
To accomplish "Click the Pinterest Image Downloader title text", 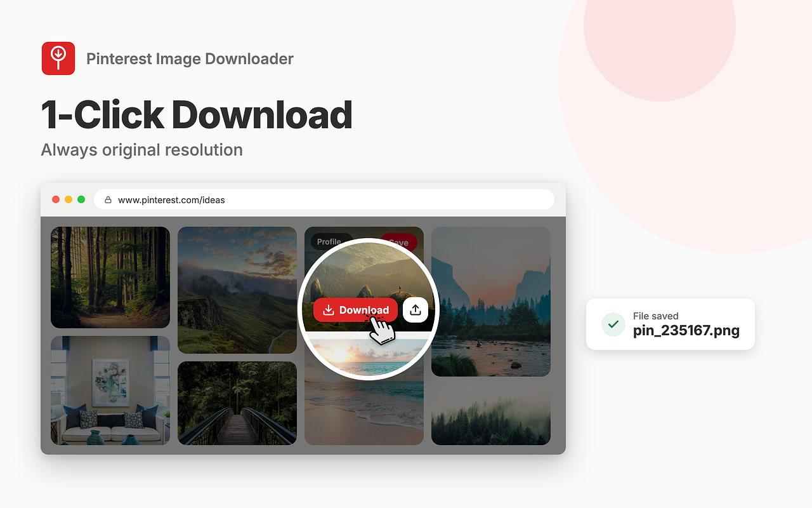I will point(190,59).
